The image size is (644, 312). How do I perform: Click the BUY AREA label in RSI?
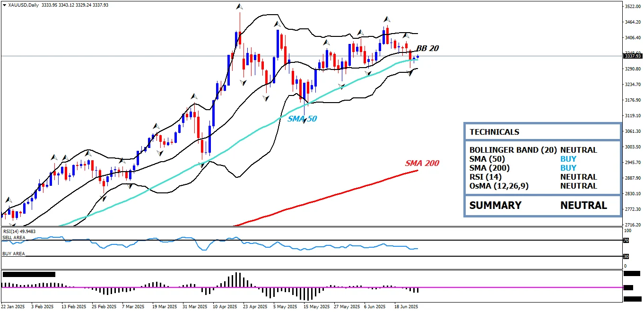(14, 254)
